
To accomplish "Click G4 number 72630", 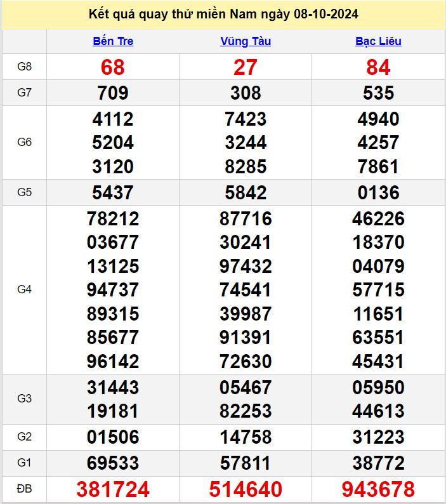I will pyautogui.click(x=246, y=361).
